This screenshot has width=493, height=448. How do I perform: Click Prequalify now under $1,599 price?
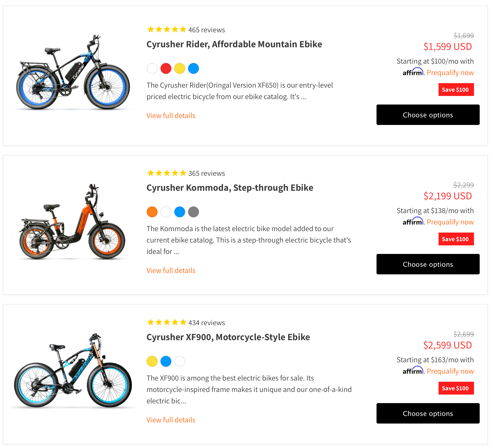coord(450,73)
